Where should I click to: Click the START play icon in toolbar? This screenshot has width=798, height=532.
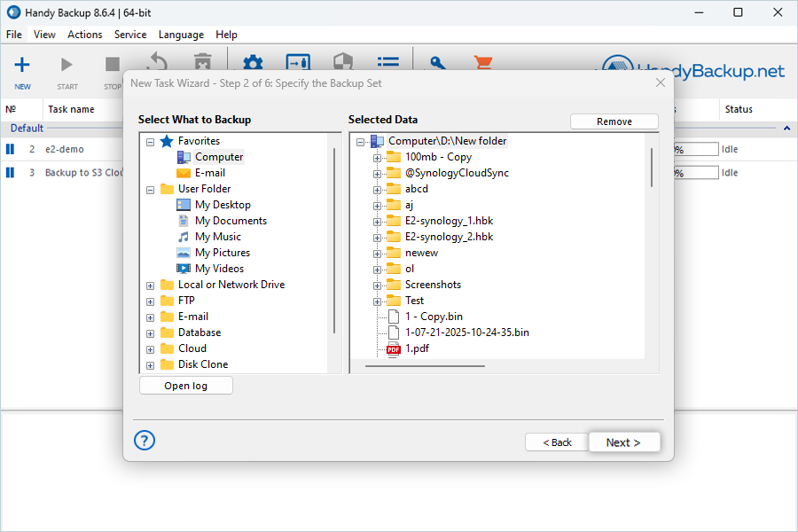[66, 65]
